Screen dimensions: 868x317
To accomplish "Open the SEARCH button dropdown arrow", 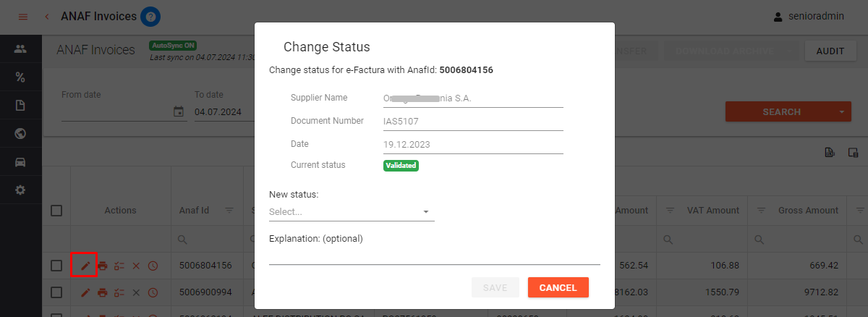I will [x=842, y=112].
